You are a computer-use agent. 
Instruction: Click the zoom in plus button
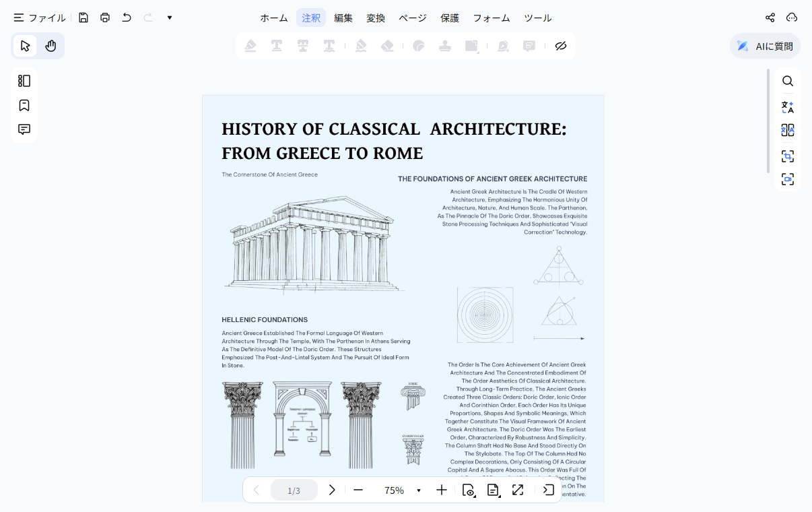pos(442,490)
